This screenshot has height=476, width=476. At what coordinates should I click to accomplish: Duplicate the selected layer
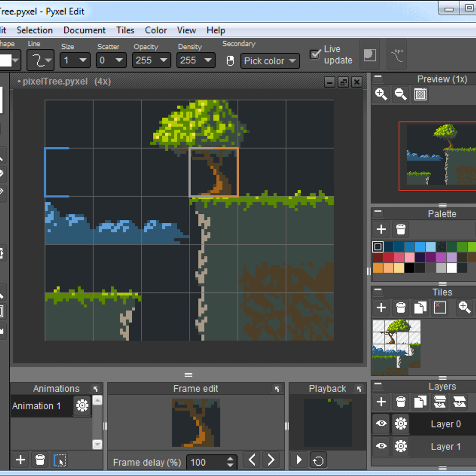tap(420, 402)
